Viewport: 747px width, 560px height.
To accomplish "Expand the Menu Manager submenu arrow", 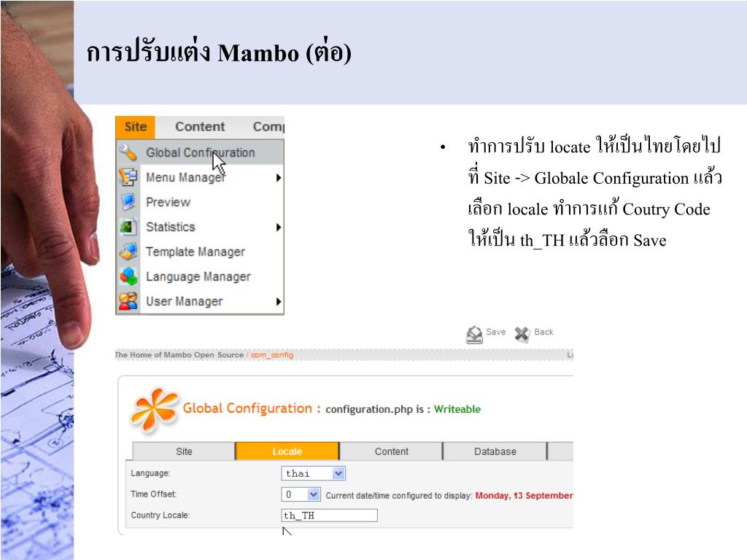I will click(x=278, y=178).
